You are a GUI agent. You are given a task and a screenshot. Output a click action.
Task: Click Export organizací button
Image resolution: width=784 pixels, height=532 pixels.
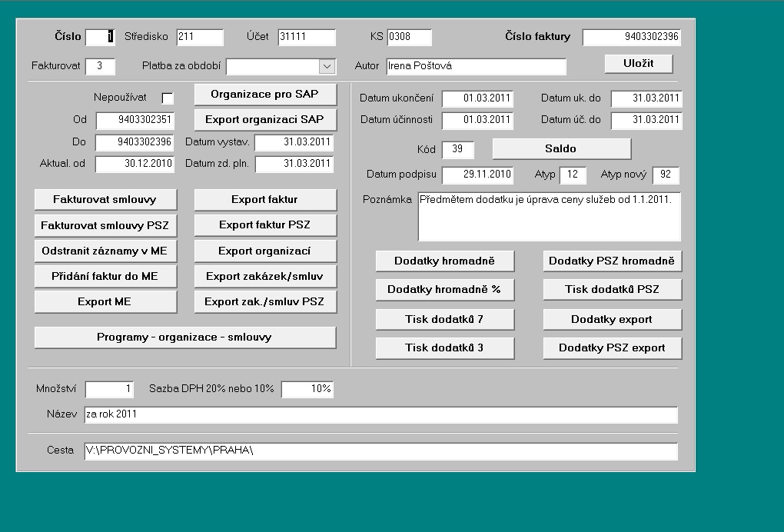point(265,251)
